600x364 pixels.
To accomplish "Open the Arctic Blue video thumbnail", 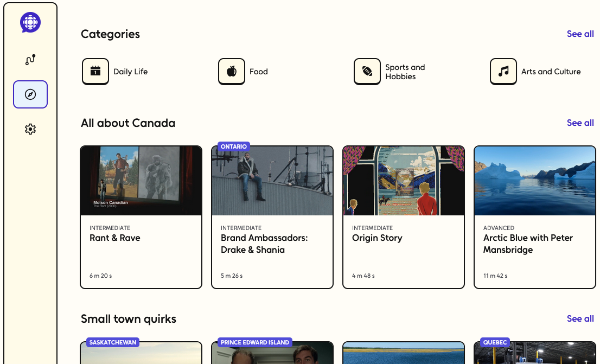I will (535, 181).
